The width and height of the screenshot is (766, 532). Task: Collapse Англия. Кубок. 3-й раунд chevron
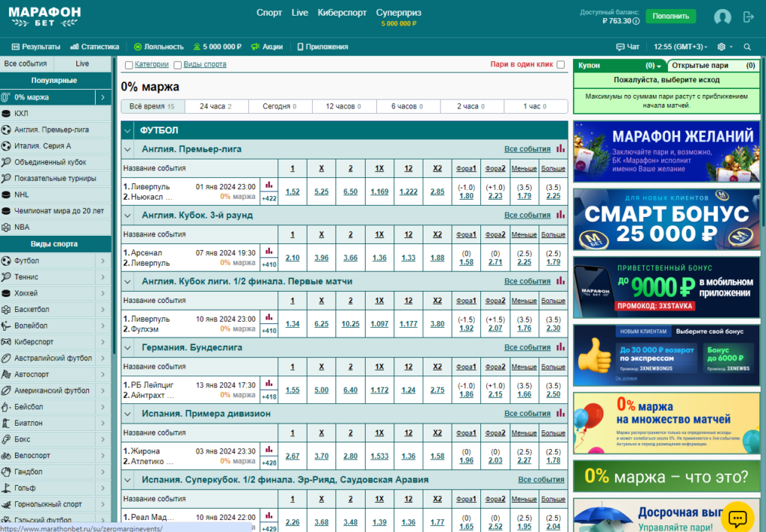point(127,215)
